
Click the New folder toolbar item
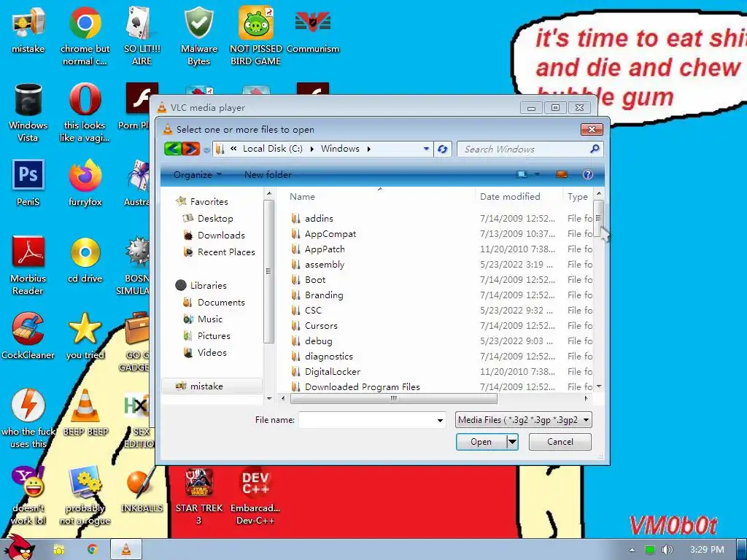268,175
